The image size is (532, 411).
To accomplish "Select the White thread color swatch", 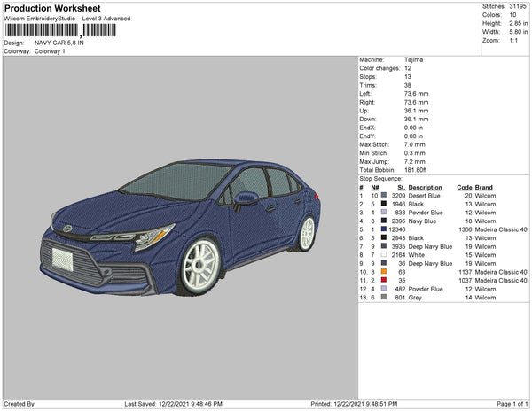I will [x=384, y=254].
